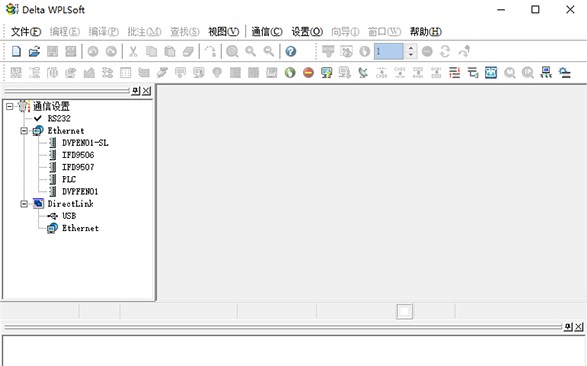Viewport: 587px width, 366px height.
Task: Open the 视图(V) menu
Action: (223, 31)
